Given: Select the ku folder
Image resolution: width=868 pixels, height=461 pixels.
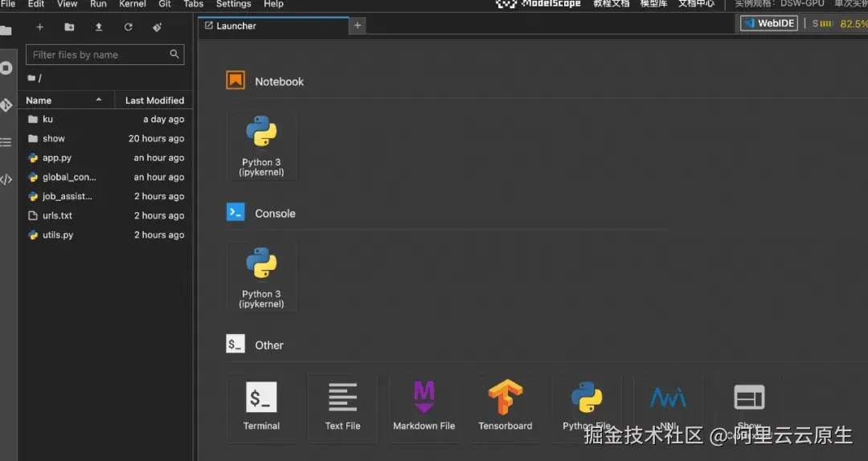Looking at the screenshot, I should tap(105, 119).
